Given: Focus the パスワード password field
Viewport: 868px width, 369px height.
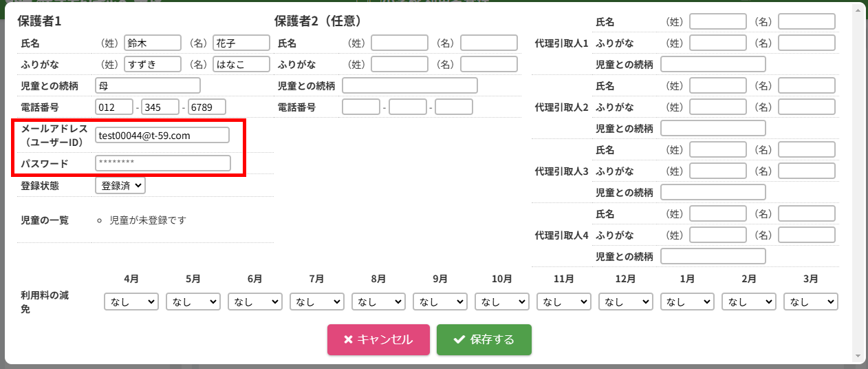Looking at the screenshot, I should pyautogui.click(x=162, y=163).
